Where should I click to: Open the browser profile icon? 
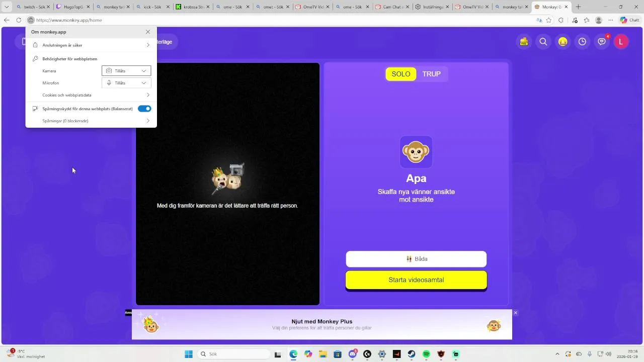pos(599,20)
